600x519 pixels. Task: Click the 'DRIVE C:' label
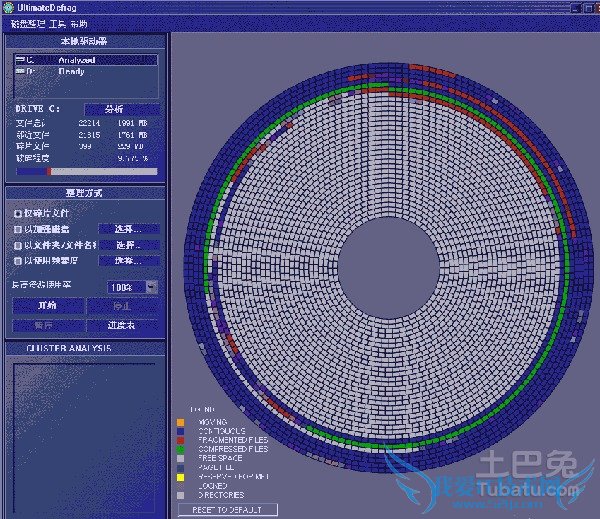pos(38,109)
